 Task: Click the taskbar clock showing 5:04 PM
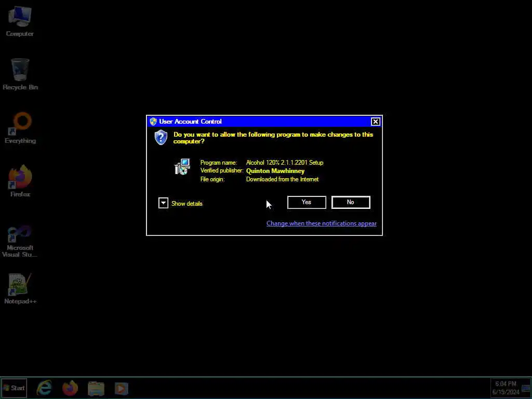tap(506, 388)
